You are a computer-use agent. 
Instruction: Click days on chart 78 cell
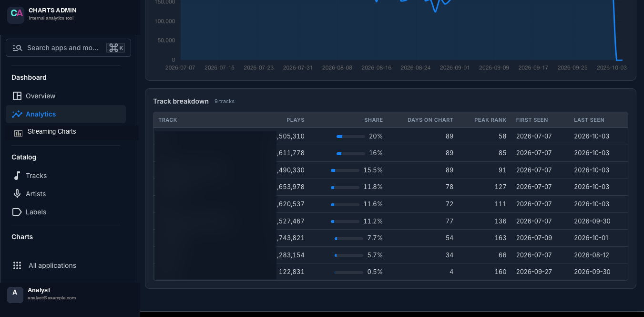[450, 187]
